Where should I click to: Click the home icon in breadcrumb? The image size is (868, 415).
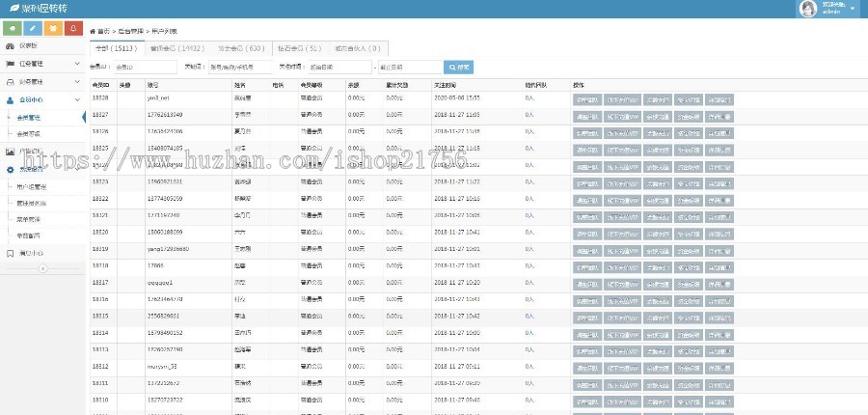point(93,31)
